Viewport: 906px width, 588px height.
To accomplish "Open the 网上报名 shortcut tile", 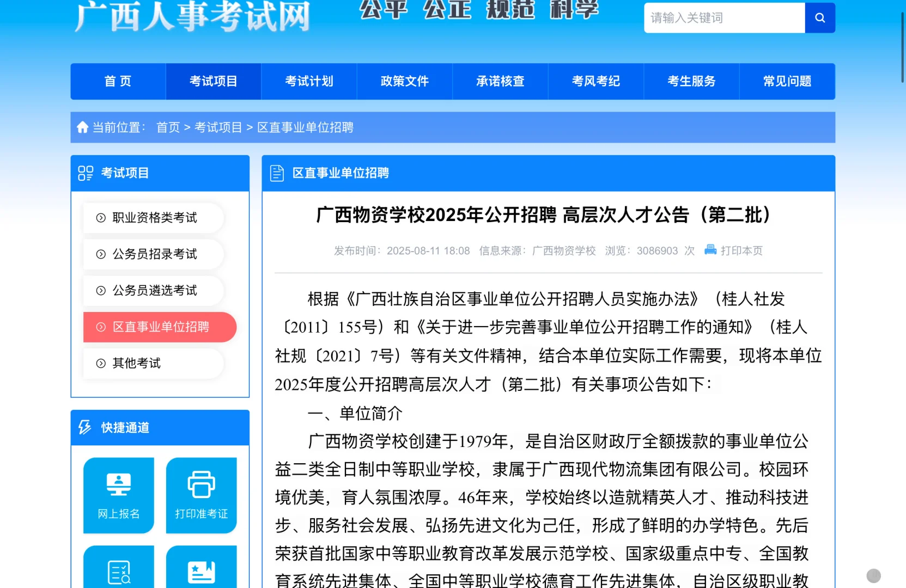I will (119, 495).
